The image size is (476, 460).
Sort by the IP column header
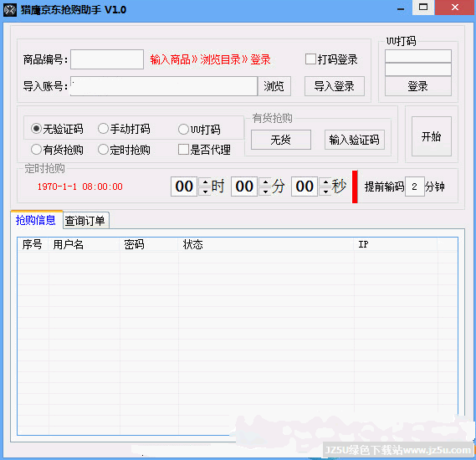tap(396, 244)
